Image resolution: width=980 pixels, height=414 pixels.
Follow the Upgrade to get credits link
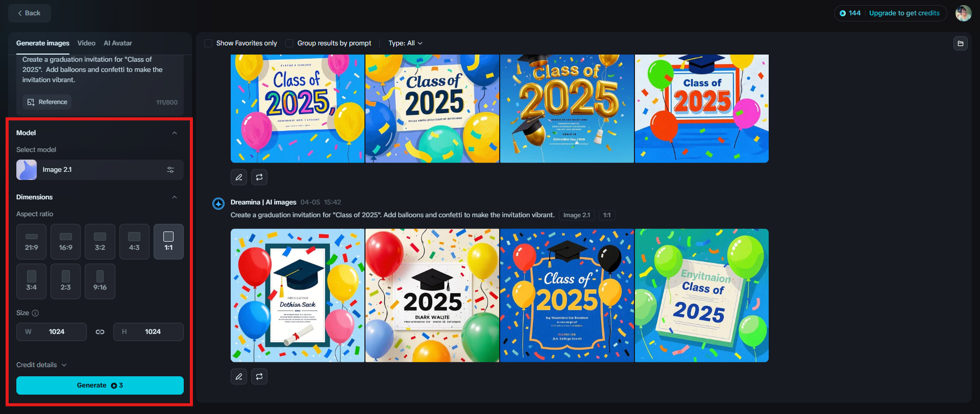coord(904,13)
